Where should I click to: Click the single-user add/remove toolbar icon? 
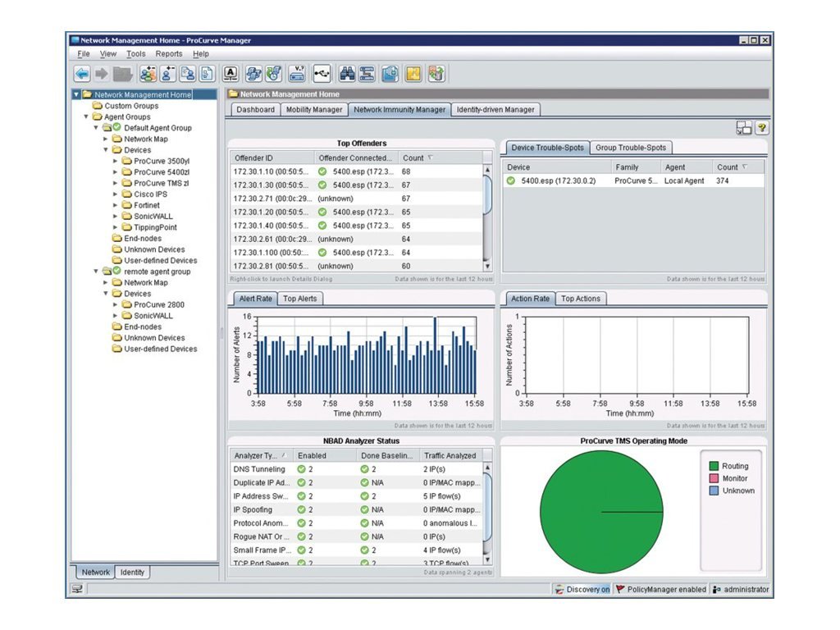(167, 74)
